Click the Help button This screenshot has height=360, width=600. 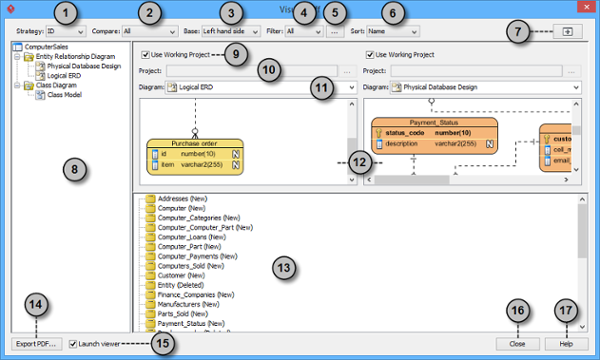(566, 344)
